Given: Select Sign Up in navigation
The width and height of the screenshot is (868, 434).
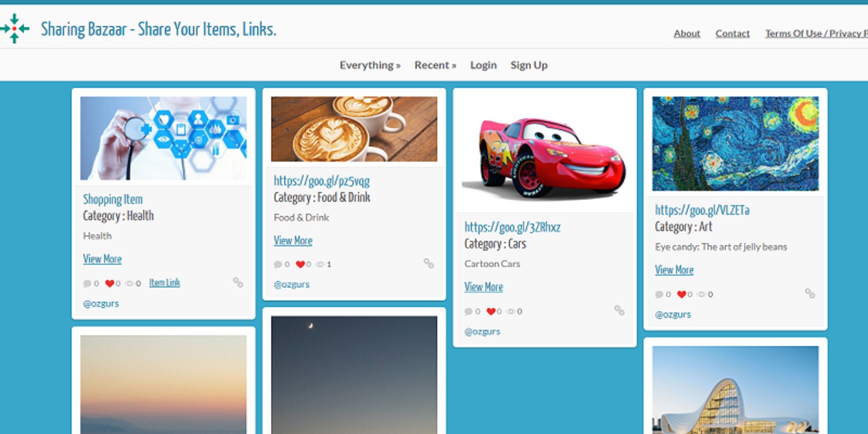Looking at the screenshot, I should point(529,65).
